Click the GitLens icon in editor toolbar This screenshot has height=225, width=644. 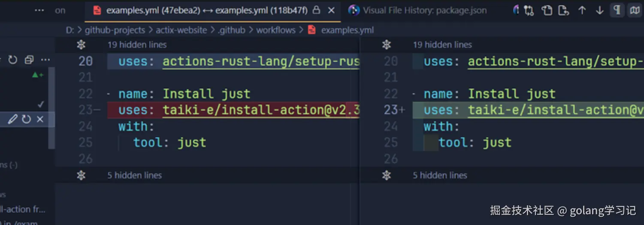click(516, 10)
